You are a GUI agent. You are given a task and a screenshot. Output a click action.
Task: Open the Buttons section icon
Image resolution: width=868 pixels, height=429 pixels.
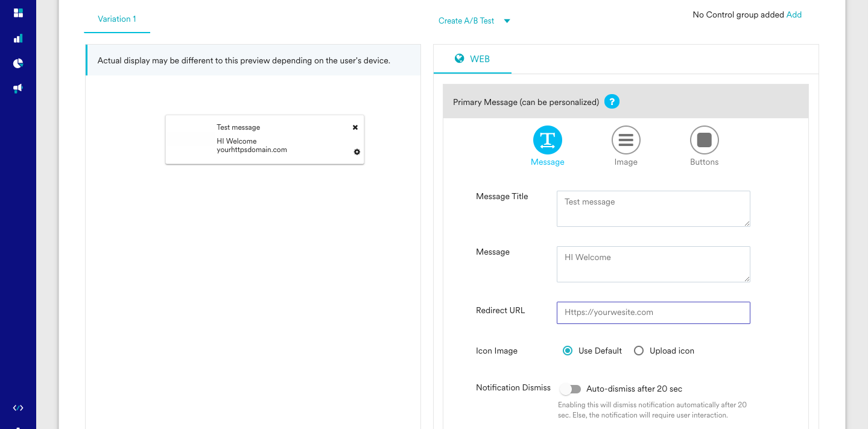(704, 139)
